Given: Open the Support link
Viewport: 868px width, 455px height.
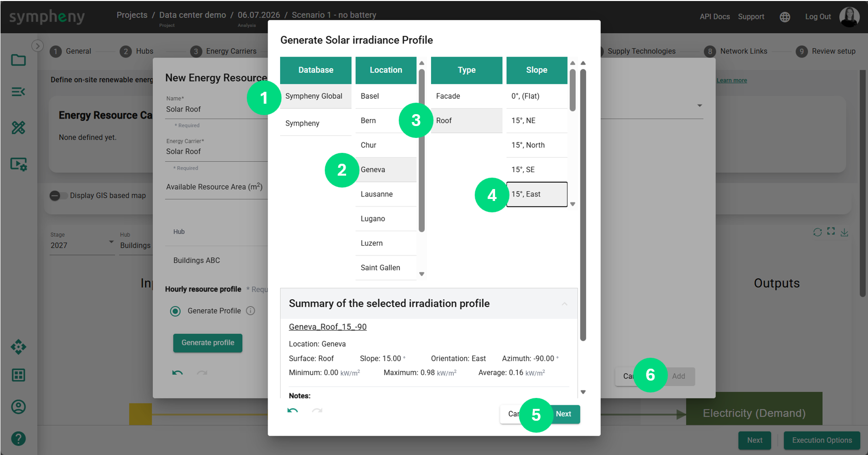Looking at the screenshot, I should click(x=751, y=16).
